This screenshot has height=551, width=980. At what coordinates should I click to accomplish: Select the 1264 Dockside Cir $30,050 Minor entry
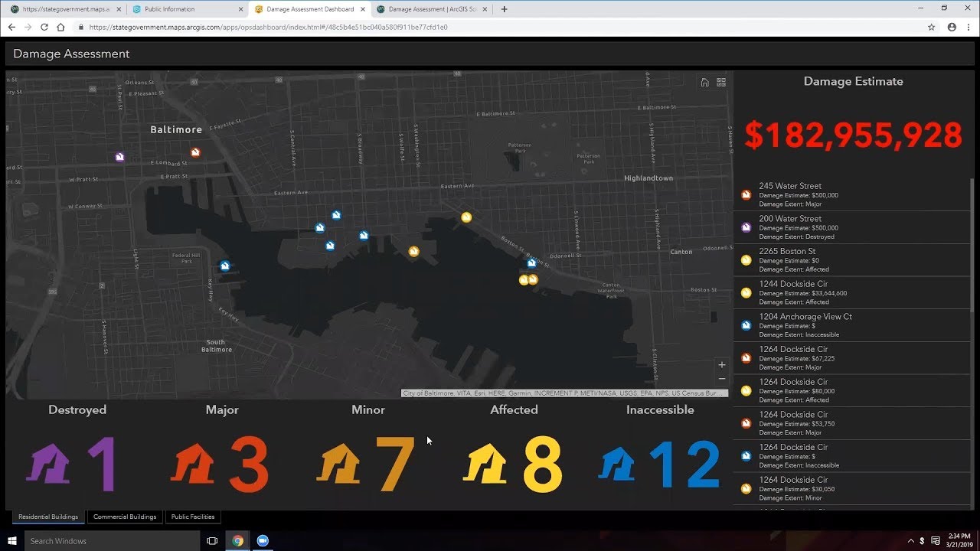851,488
